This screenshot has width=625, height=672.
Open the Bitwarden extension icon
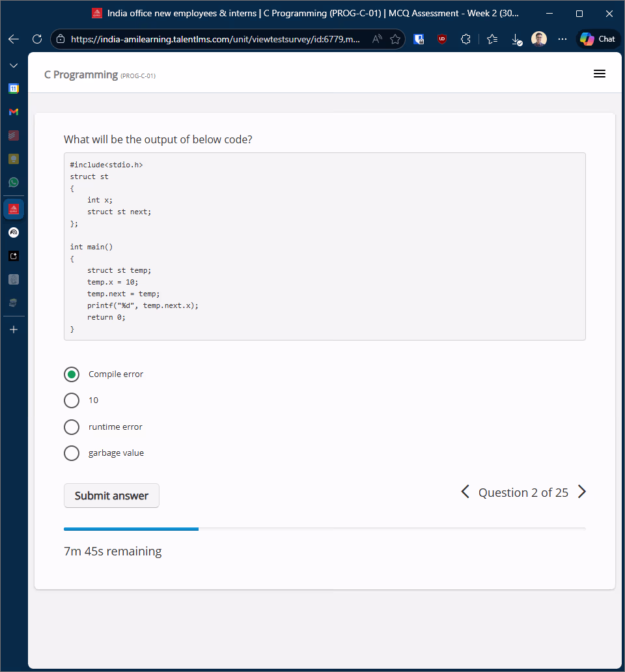[419, 39]
